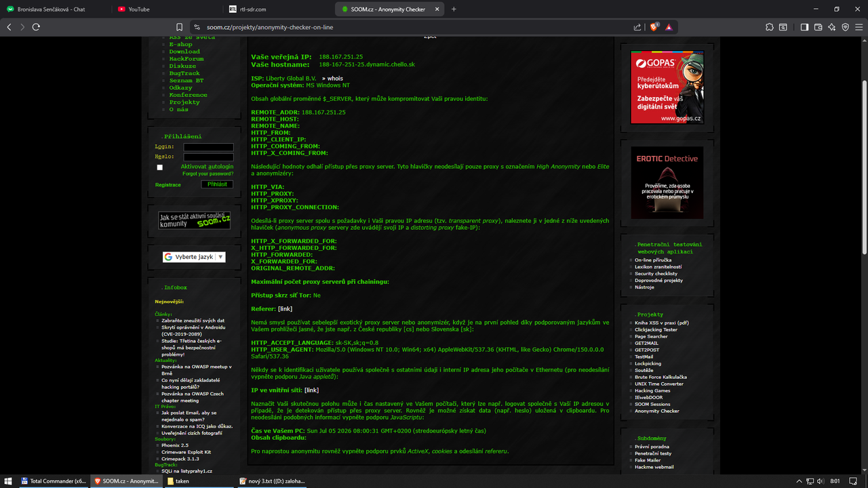Focus the Heslo password field
Image resolution: width=868 pixels, height=488 pixels.
point(208,157)
